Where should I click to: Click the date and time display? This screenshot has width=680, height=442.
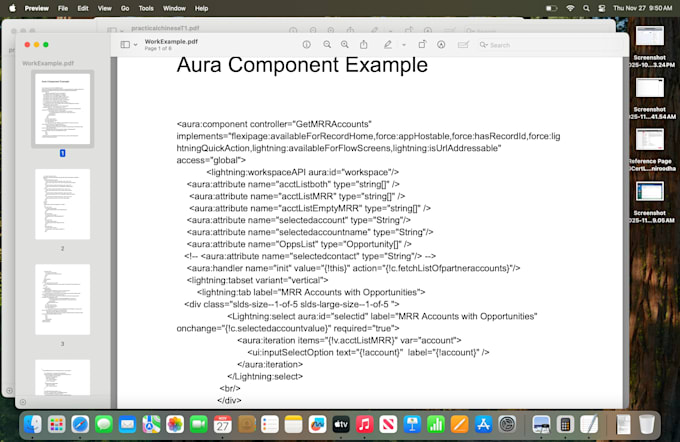point(642,8)
